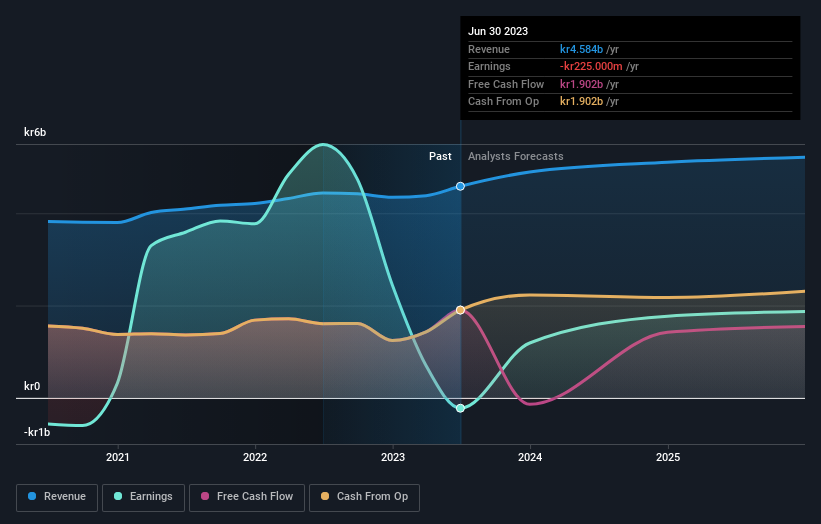821x524 pixels.
Task: Toggle the Earnings series legend button
Action: click(x=143, y=497)
